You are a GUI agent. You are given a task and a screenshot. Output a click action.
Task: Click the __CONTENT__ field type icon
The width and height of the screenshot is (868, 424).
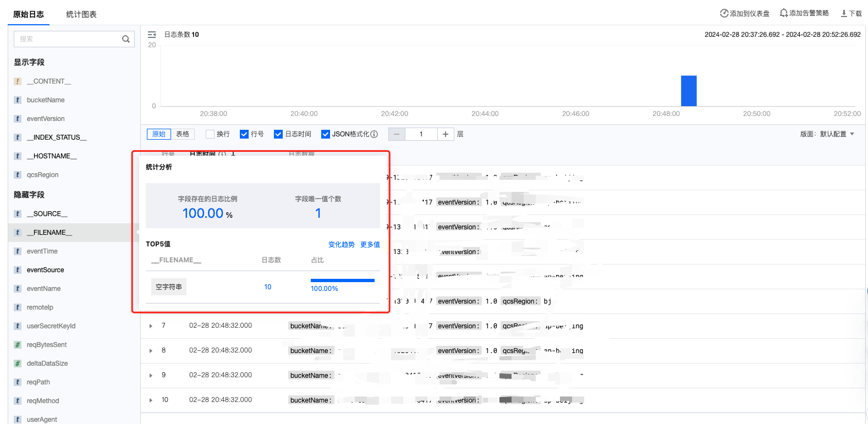[18, 81]
